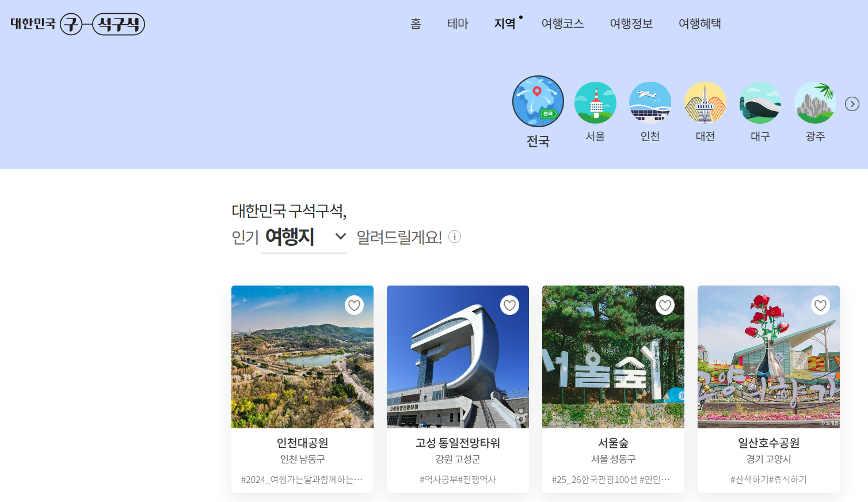Select the 인천 region icon
The width and height of the screenshot is (868, 502).
tap(650, 102)
